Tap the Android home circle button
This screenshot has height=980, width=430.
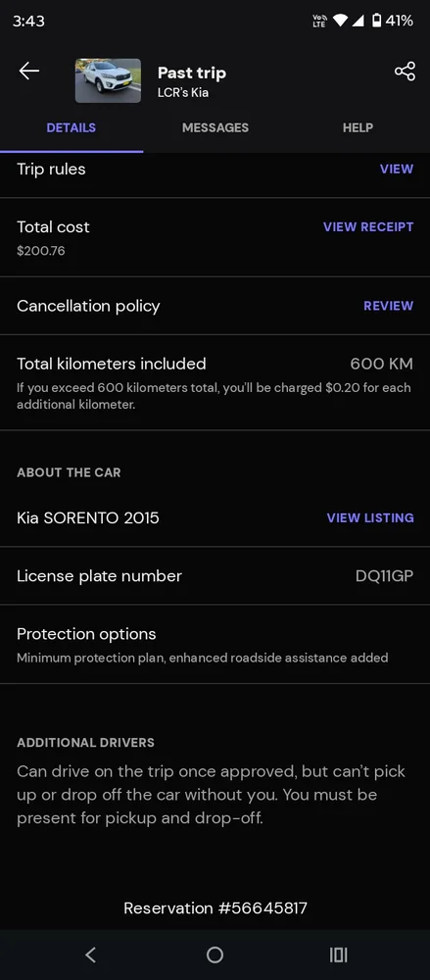215,955
